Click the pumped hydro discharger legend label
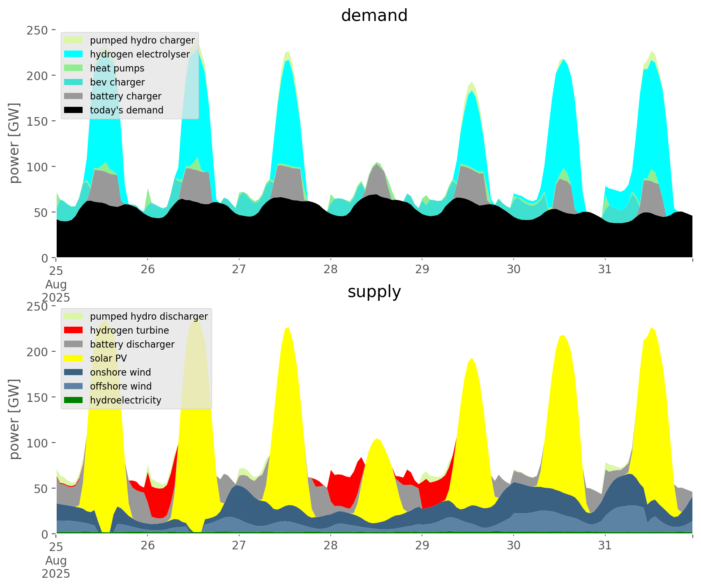Screen dimensions: 701x588 pyautogui.click(x=149, y=316)
